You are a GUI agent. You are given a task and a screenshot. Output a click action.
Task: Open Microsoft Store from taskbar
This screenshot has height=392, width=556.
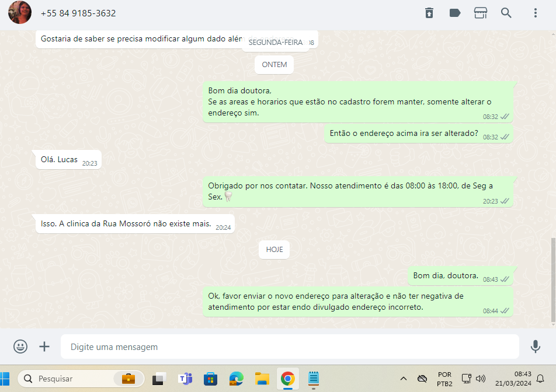[x=210, y=379]
